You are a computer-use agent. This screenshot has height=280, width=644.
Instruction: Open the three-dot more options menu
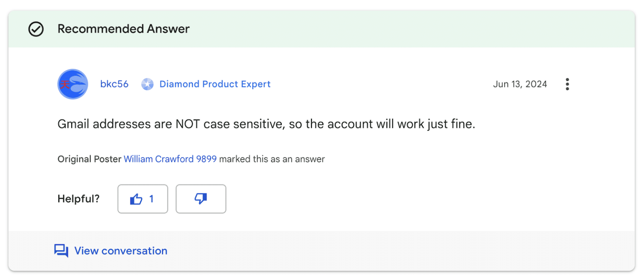567,84
